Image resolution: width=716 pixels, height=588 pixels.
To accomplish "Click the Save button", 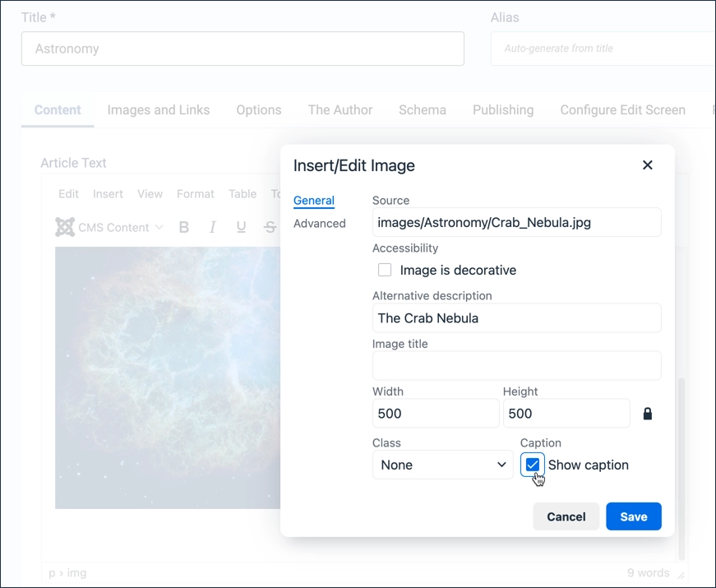I will point(633,516).
